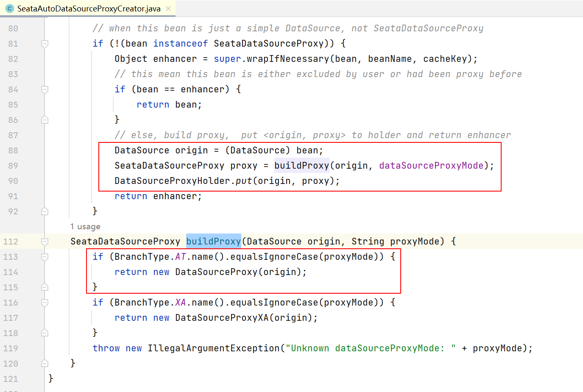Viewport: 583px width, 392px height.
Task: Collapse buildProxy method fold at line 112
Action: [x=45, y=242]
